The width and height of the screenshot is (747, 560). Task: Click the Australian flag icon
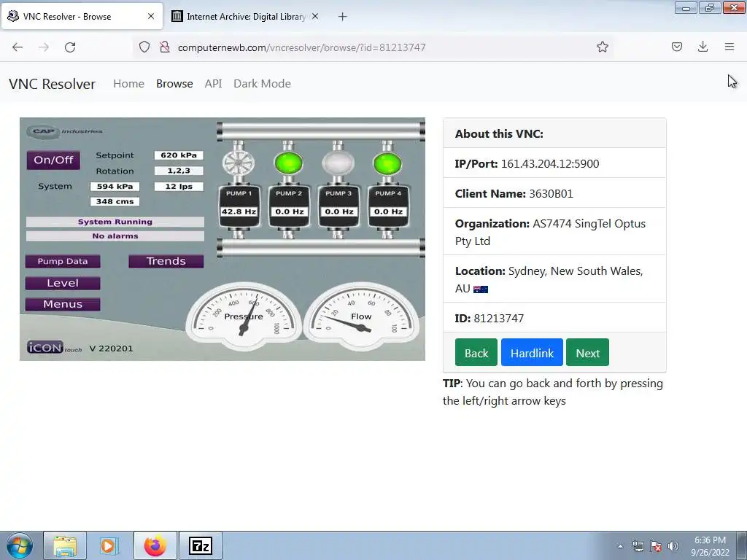pyautogui.click(x=481, y=289)
